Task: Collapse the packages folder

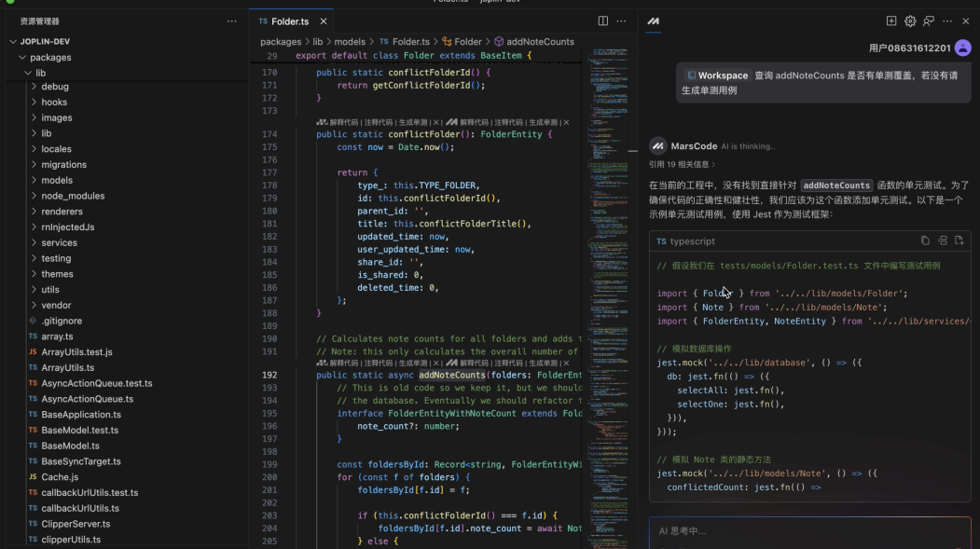Action: click(x=50, y=57)
